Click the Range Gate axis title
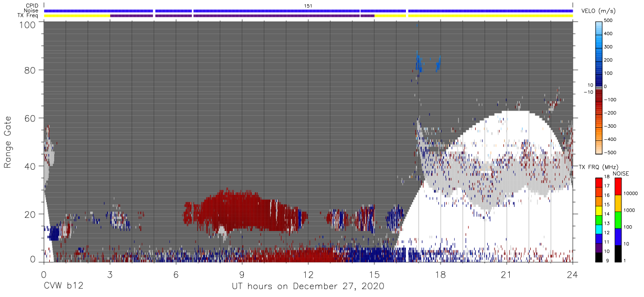 click(x=8, y=142)
